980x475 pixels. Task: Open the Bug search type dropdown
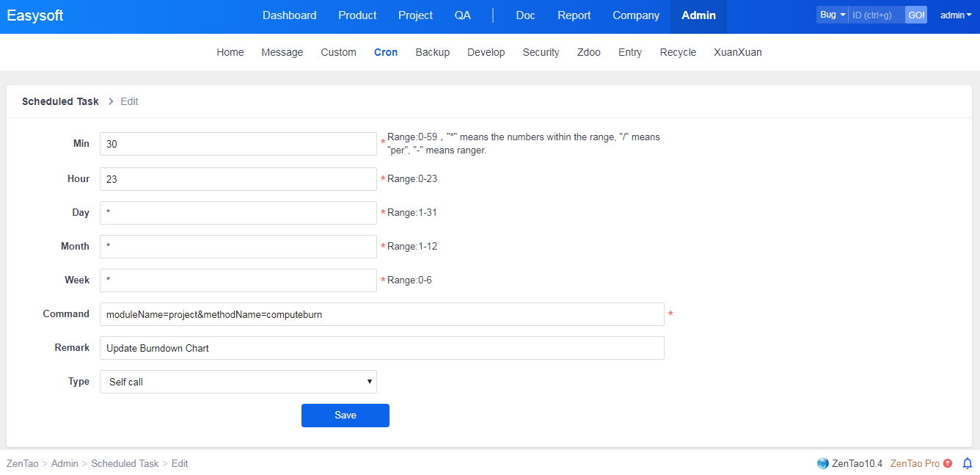(832, 15)
